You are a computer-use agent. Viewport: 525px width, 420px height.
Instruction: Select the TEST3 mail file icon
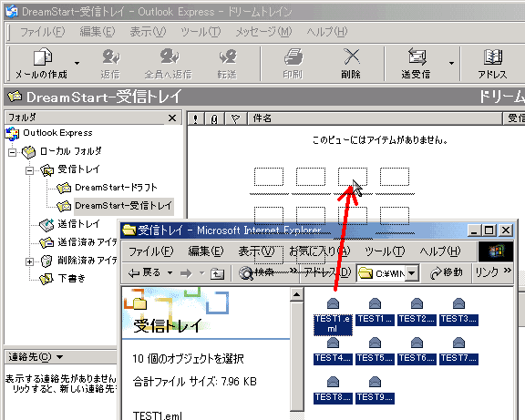point(458,303)
